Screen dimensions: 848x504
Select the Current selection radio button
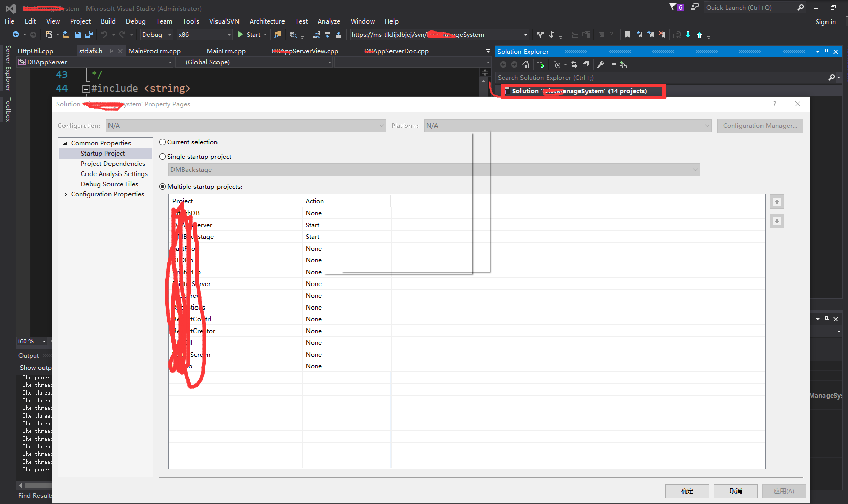coord(162,142)
